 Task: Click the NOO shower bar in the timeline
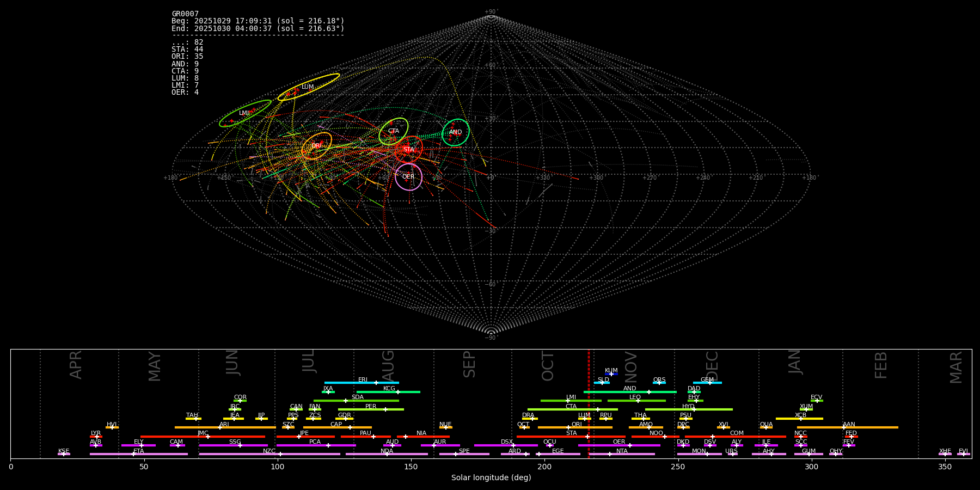656,437
